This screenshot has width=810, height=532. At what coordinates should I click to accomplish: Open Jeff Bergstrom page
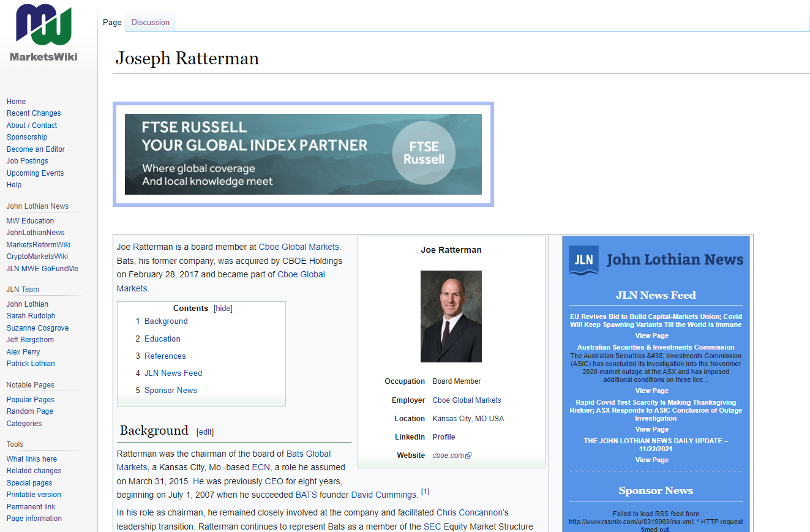30,340
